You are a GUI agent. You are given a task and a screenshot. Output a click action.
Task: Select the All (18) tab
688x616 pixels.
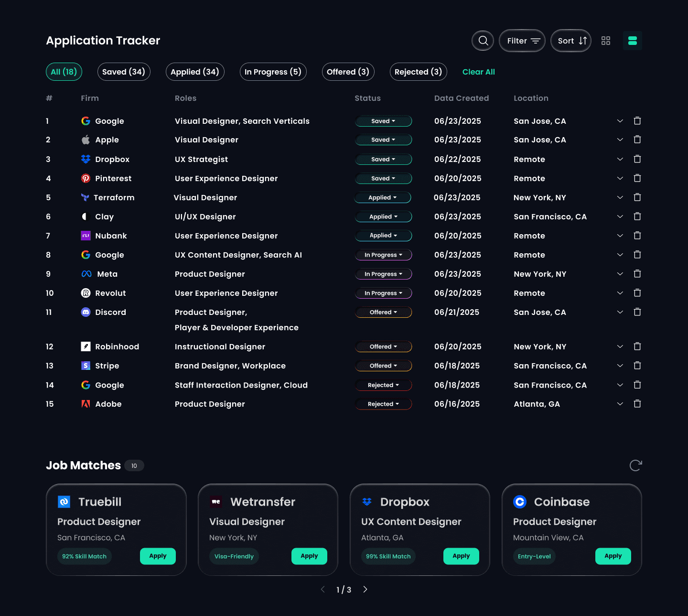tap(64, 72)
